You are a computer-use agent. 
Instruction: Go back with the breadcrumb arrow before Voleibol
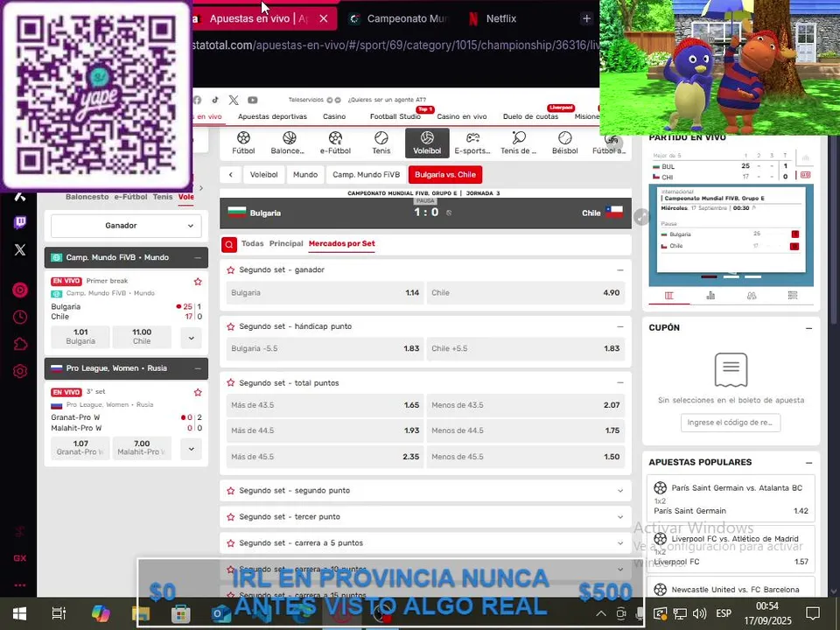(231, 175)
